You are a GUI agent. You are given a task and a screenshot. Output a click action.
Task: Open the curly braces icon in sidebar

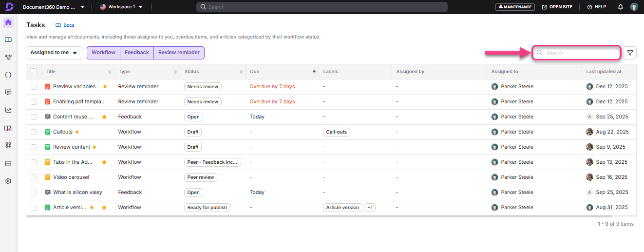pyautogui.click(x=8, y=75)
